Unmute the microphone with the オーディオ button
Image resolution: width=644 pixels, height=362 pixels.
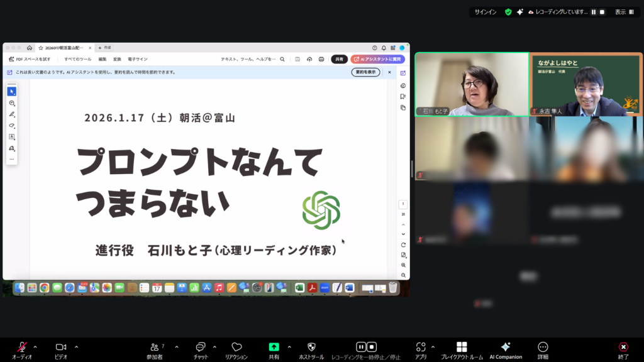pos(22,347)
